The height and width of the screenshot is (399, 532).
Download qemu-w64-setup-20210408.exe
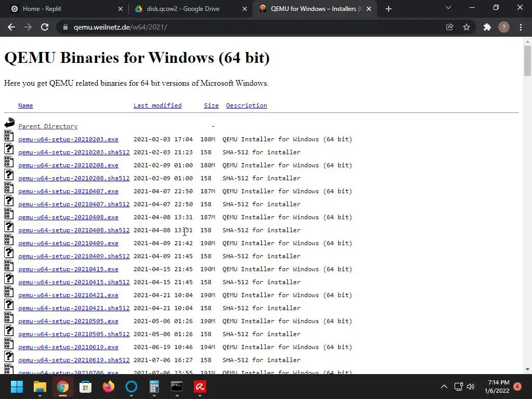[68, 217]
